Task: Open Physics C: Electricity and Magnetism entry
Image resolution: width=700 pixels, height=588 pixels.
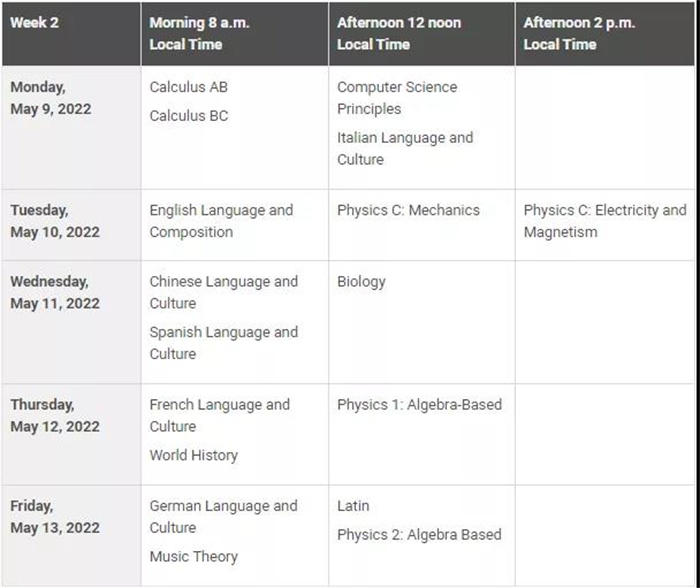Action: (605, 221)
